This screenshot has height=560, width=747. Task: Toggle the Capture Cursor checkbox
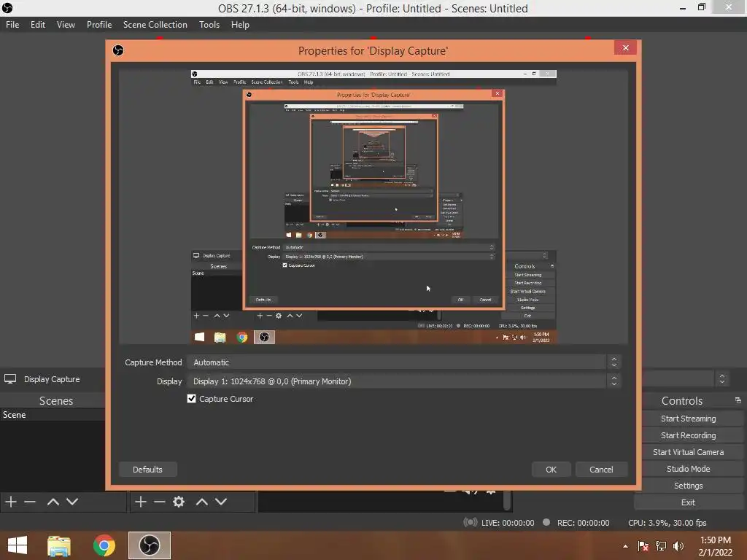tap(192, 399)
